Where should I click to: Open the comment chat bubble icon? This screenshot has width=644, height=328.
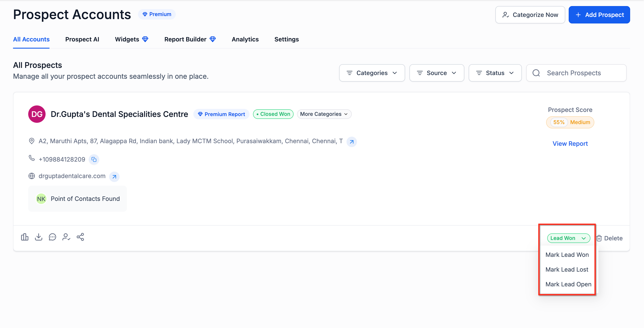click(x=53, y=237)
